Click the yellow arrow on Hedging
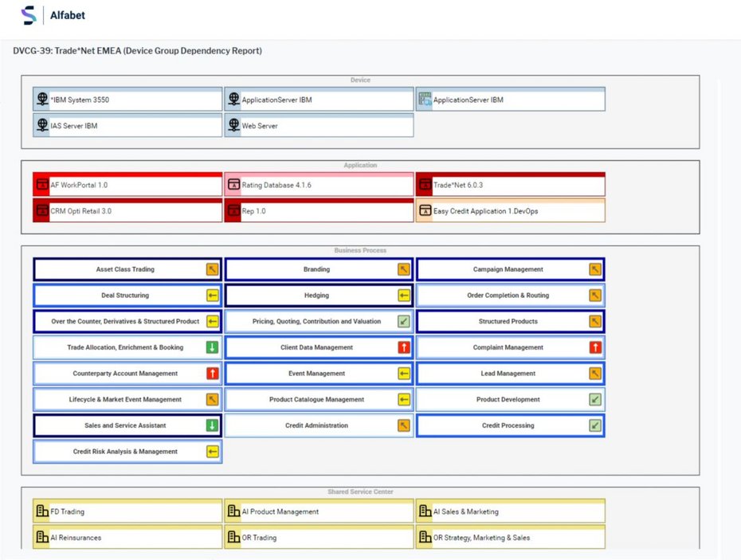Image resolution: width=741 pixels, height=560 pixels. coord(404,296)
